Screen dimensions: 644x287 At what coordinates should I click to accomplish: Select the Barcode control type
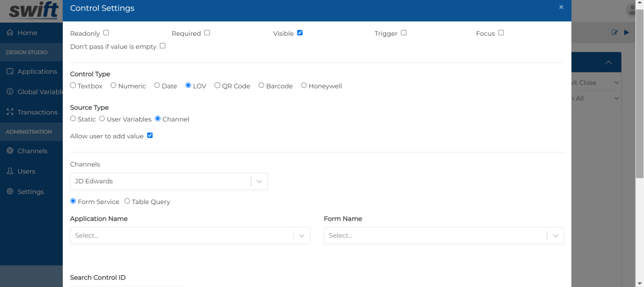262,85
